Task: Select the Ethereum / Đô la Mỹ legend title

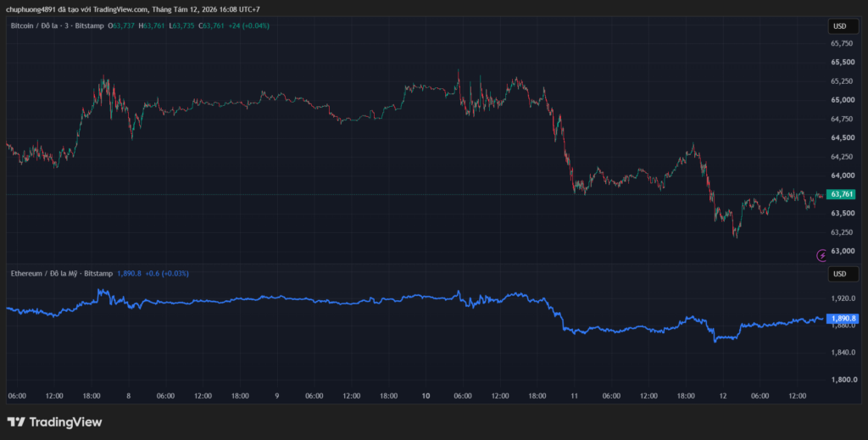Action: (61, 273)
